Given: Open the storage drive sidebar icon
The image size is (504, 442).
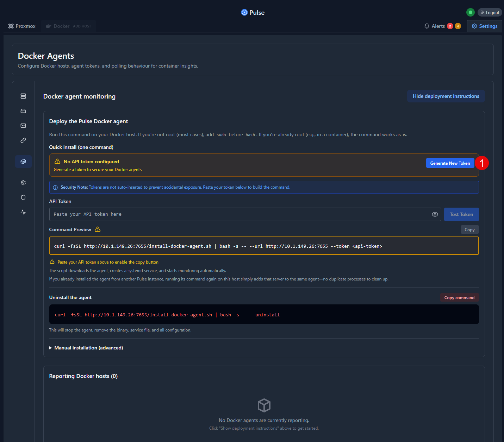Looking at the screenshot, I should pos(23,111).
